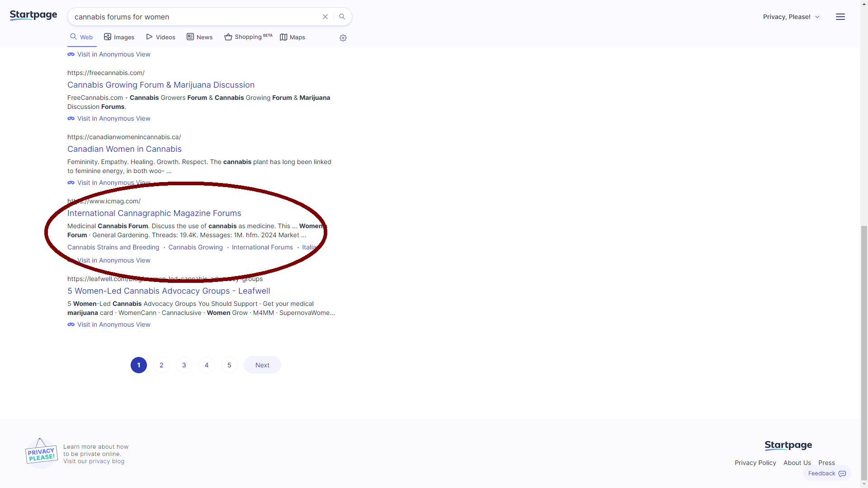Image resolution: width=868 pixels, height=488 pixels.
Task: Switch to the Maps tab
Action: pos(292,37)
